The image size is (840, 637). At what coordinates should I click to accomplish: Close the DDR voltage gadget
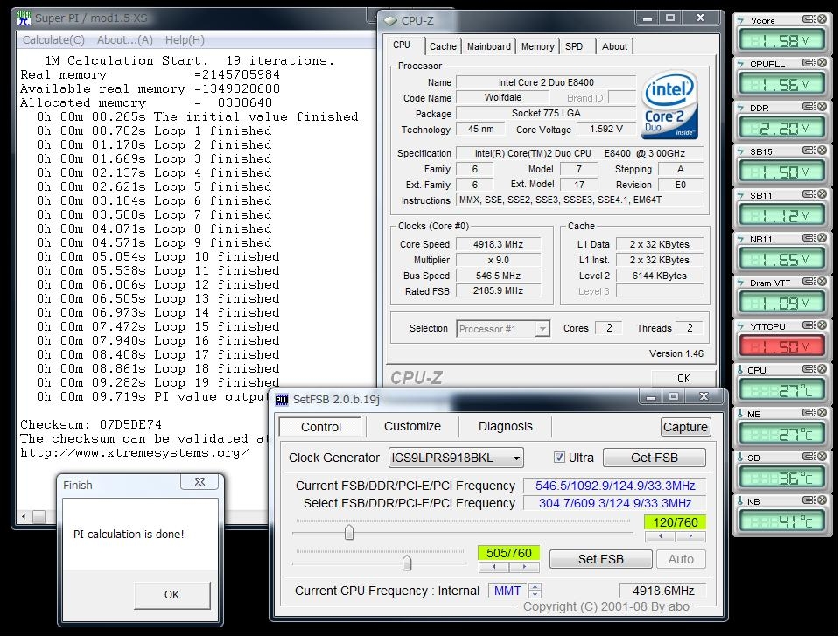point(822,107)
